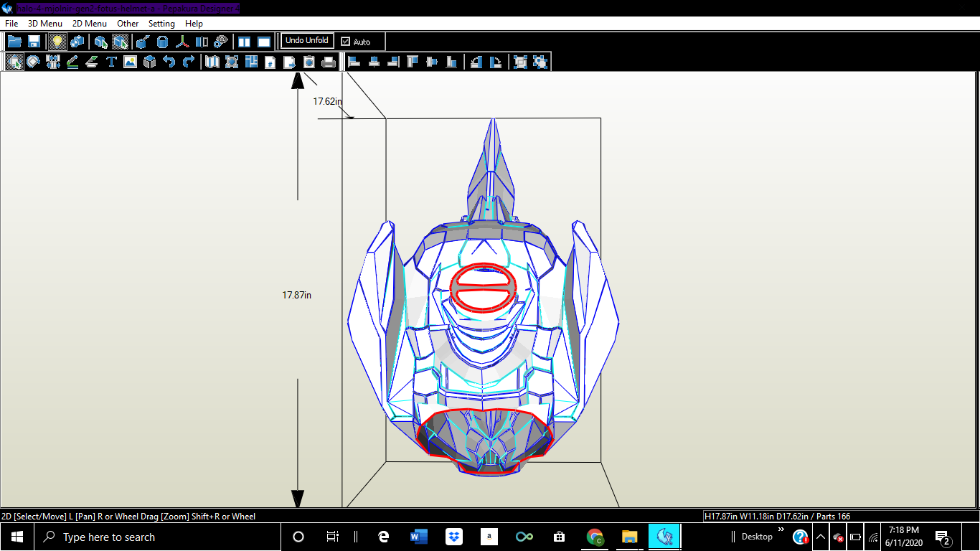Viewport: 980px width, 551px height.
Task: Open the Other menu
Action: [x=128, y=23]
